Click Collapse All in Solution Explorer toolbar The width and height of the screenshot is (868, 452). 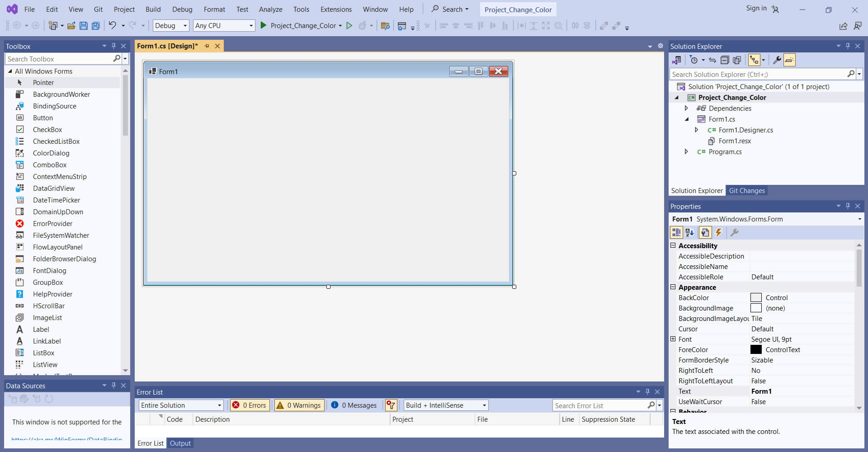click(725, 60)
